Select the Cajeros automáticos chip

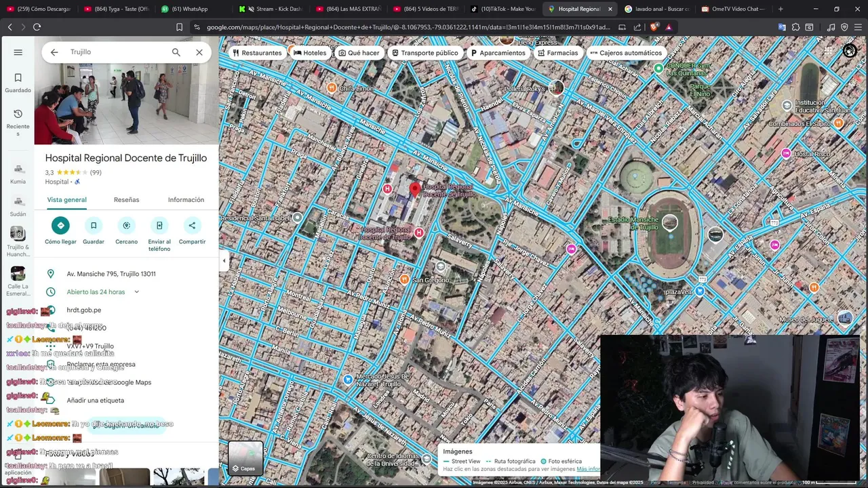coord(625,53)
